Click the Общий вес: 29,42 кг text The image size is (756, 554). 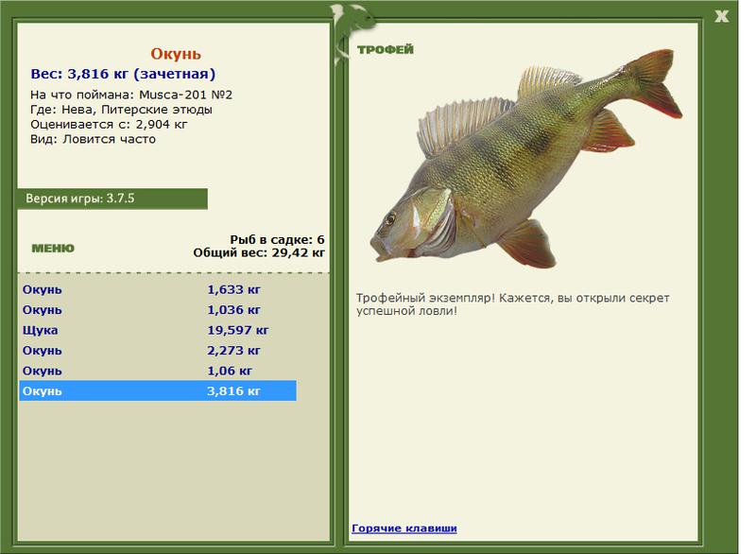pos(259,252)
